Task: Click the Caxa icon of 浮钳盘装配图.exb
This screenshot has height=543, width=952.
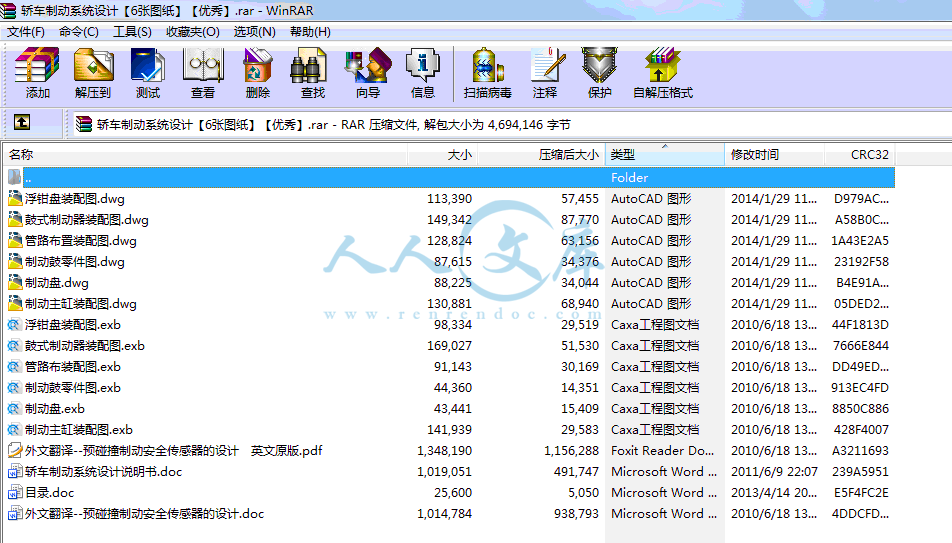Action: tap(15, 324)
